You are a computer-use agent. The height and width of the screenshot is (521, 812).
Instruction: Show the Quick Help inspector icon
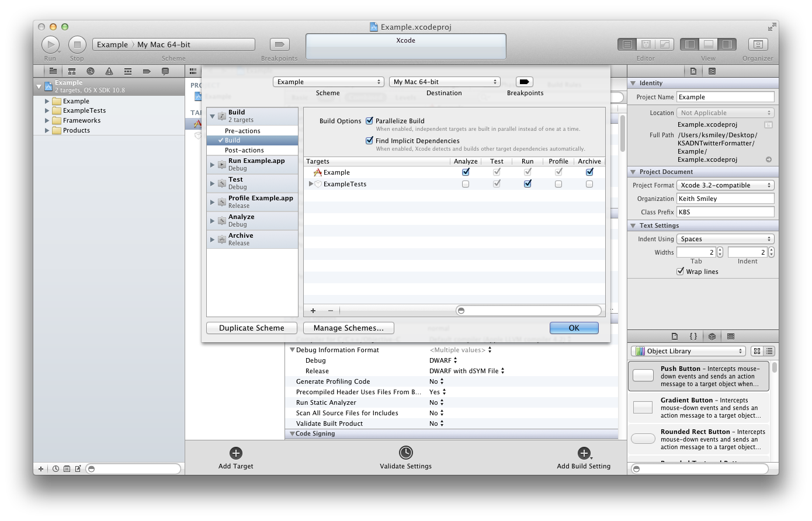click(x=712, y=71)
